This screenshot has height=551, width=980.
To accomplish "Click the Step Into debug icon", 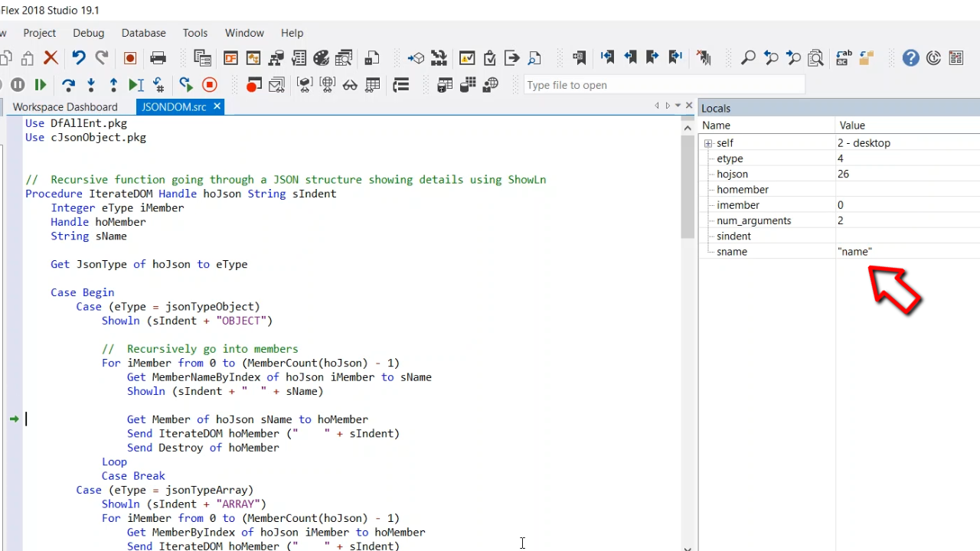I will 91,85.
